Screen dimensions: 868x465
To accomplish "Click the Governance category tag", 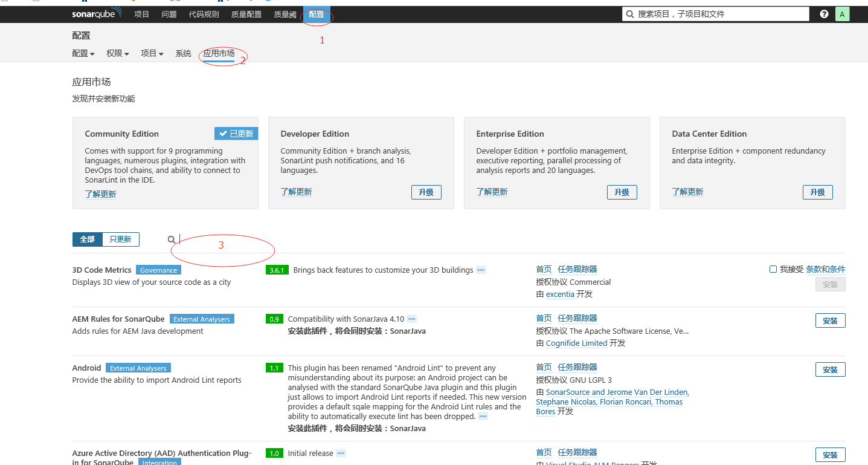I will [x=159, y=270].
